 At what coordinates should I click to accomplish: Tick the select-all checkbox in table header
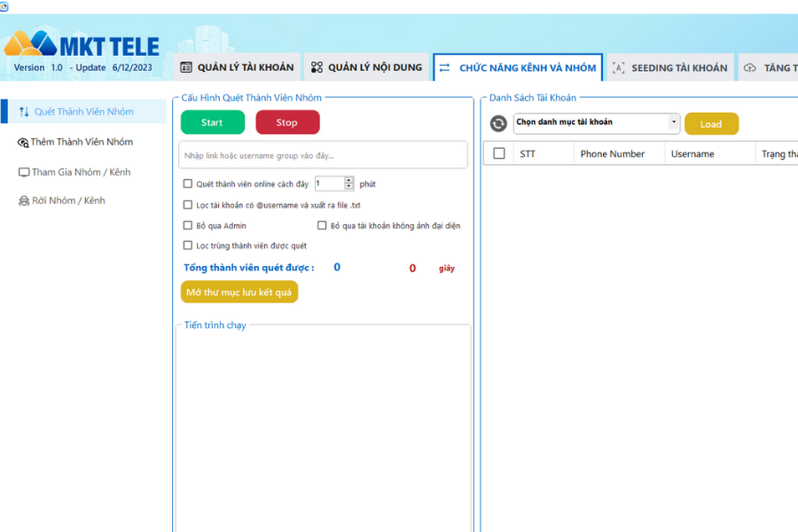pyautogui.click(x=499, y=153)
